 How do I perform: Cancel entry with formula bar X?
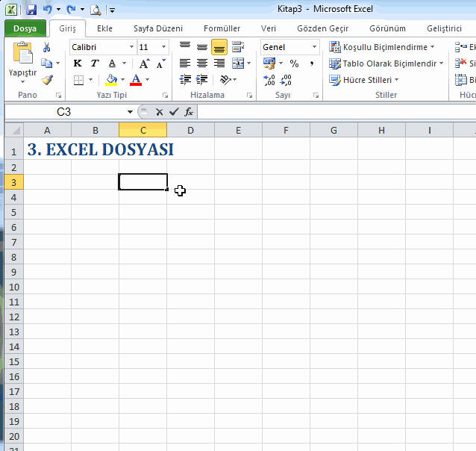click(x=159, y=112)
